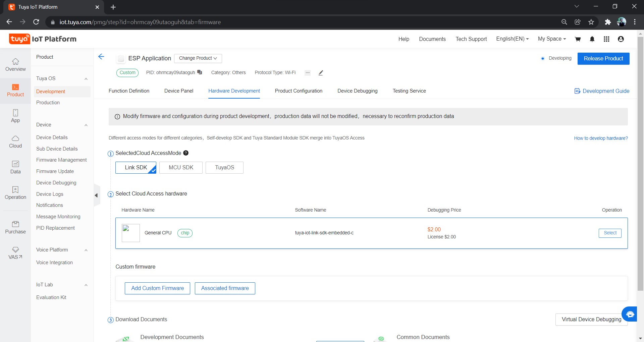
Task: Open the Development Guide link
Action: coord(602,91)
